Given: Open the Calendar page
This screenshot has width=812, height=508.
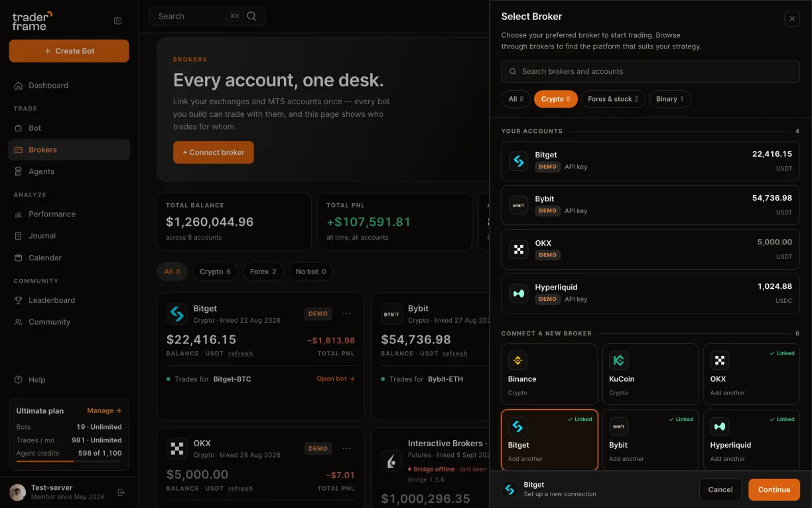Looking at the screenshot, I should 69,258.
